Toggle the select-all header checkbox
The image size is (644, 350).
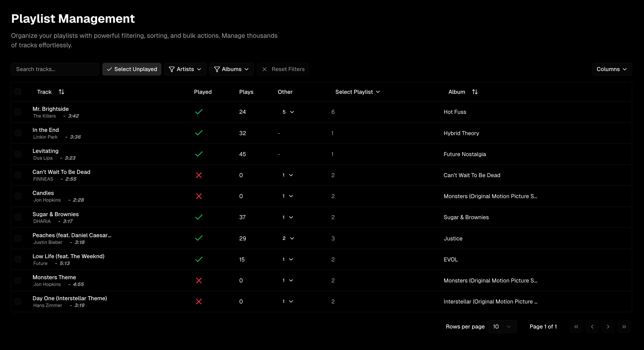coord(18,92)
